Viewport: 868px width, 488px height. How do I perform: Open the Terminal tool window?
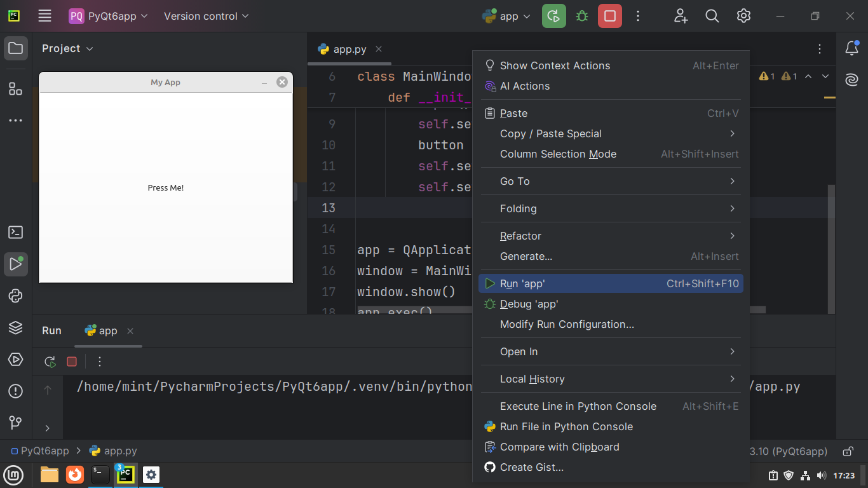point(15,233)
